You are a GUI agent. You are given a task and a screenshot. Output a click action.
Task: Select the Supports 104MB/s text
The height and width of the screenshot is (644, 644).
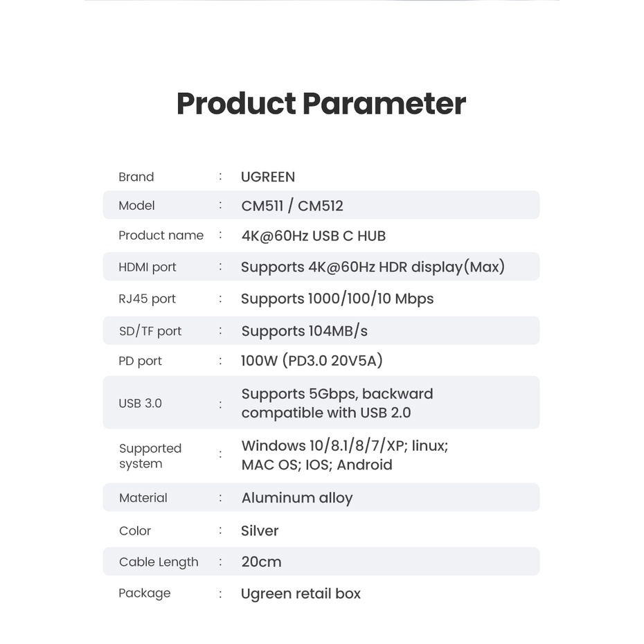[304, 331]
